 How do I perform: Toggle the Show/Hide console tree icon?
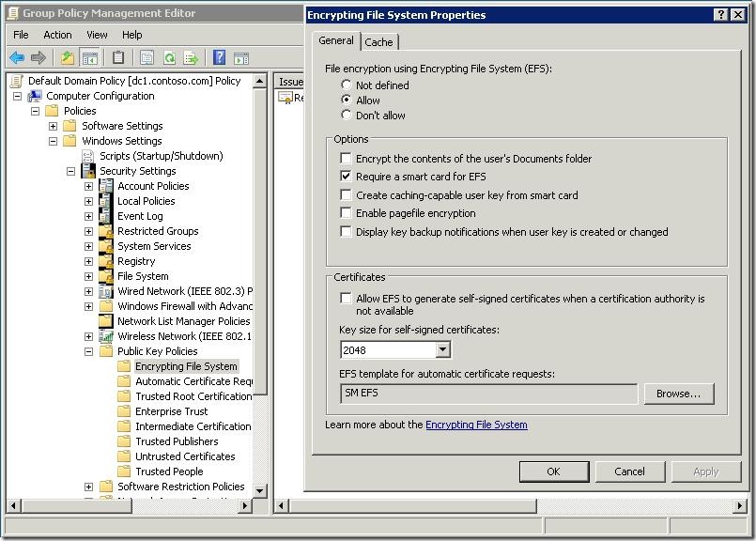click(x=89, y=58)
